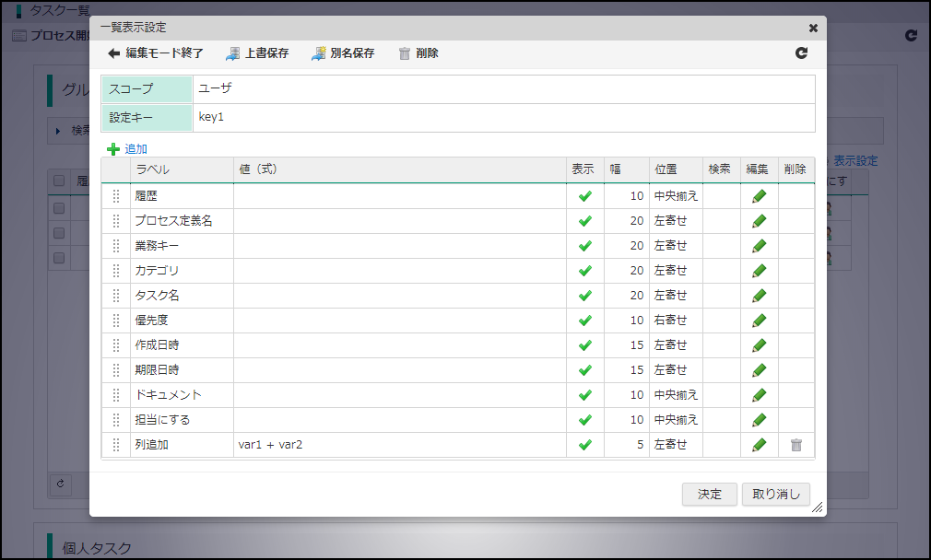This screenshot has height=560, width=931.
Task: Click the edit pencil for タスク名 row
Action: pos(759,296)
